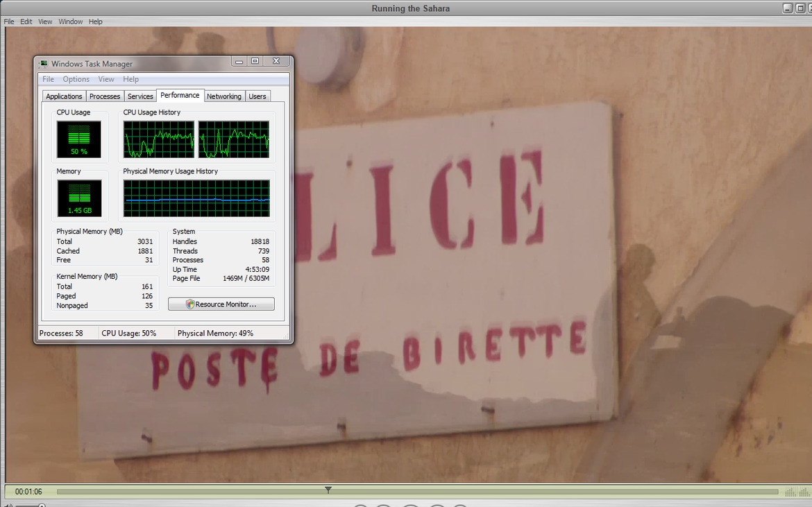Click the second CPU Usage History graph
This screenshot has width=812, height=507.
(234, 139)
